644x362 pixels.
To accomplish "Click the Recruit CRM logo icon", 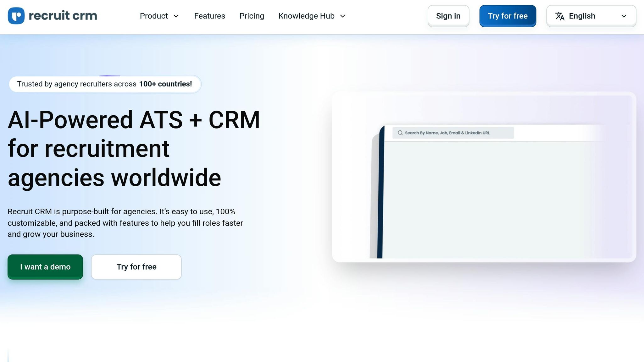I will pyautogui.click(x=16, y=16).
